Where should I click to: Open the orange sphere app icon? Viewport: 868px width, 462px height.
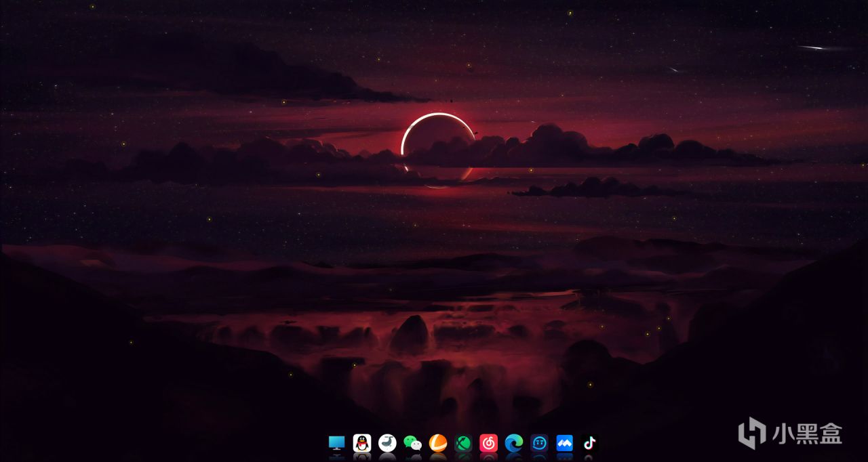[438, 443]
